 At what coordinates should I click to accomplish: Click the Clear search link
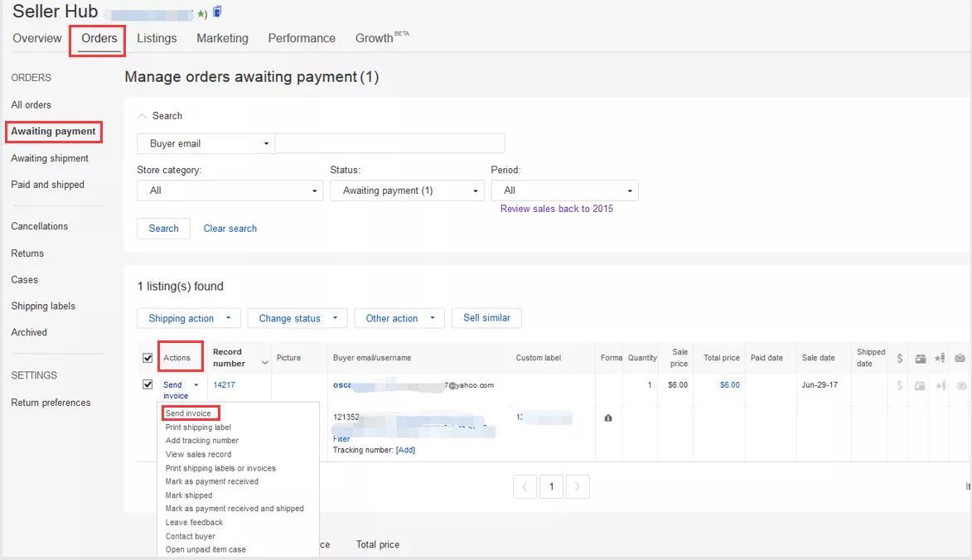click(230, 228)
